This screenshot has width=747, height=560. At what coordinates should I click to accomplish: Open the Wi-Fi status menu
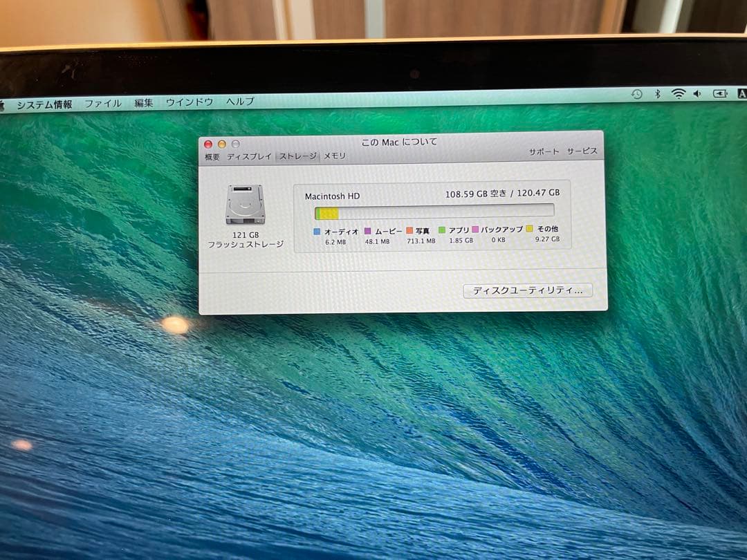pos(678,93)
